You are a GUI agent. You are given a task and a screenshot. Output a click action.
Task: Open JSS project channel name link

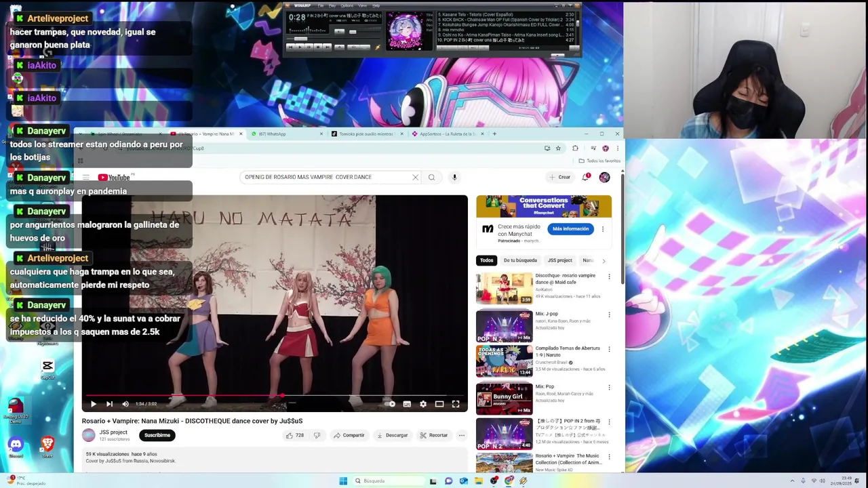point(113,432)
